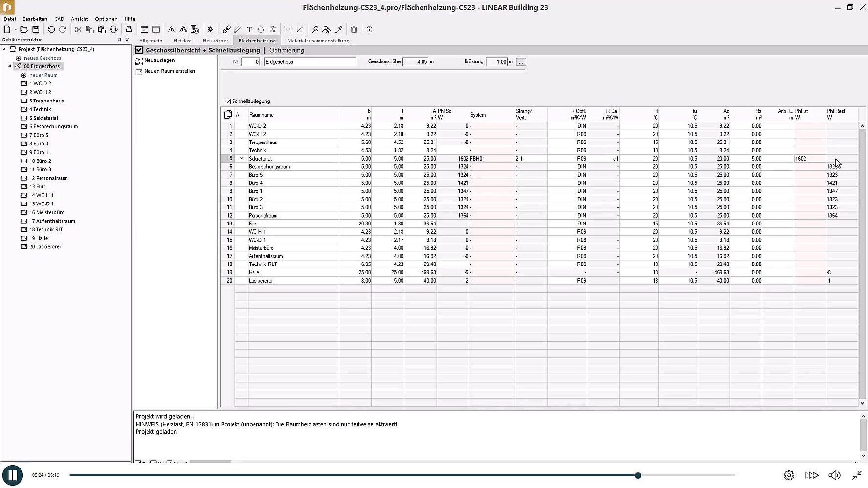Image resolution: width=868 pixels, height=488 pixels.
Task: Collapse the 00 Erdgeschoss tree node
Action: 10,66
